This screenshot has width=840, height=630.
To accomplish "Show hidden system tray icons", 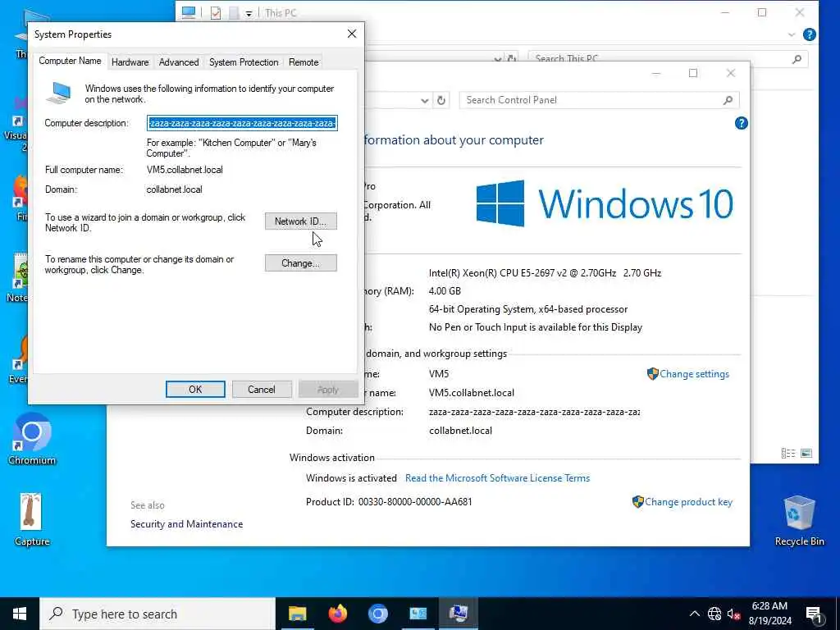I will [694, 614].
